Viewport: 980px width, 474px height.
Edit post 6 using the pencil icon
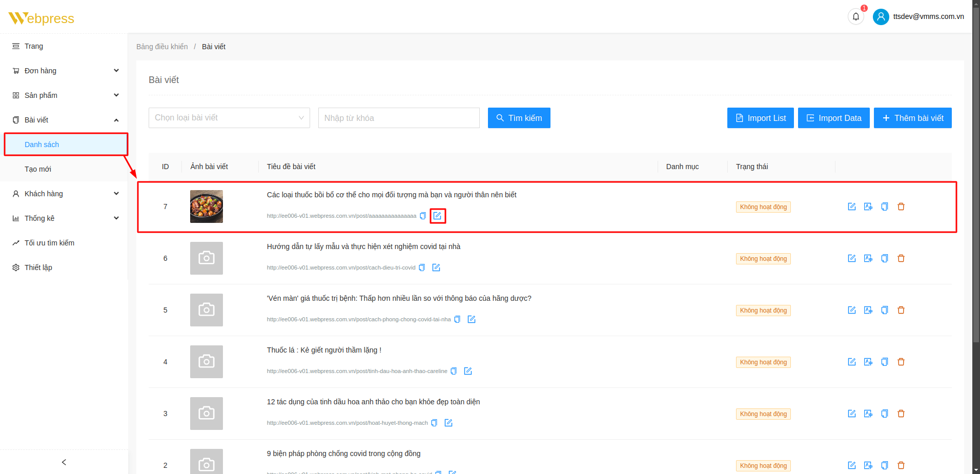point(851,258)
